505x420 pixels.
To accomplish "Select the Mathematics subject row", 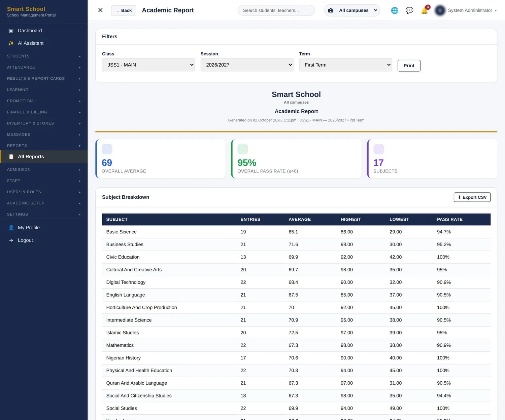I will pos(296,345).
